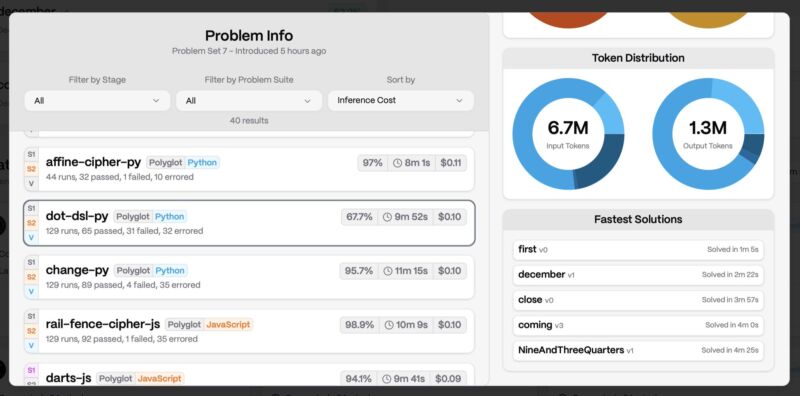Click the clock icon on darts-js row
The width and height of the screenshot is (800, 396).
tap(387, 379)
